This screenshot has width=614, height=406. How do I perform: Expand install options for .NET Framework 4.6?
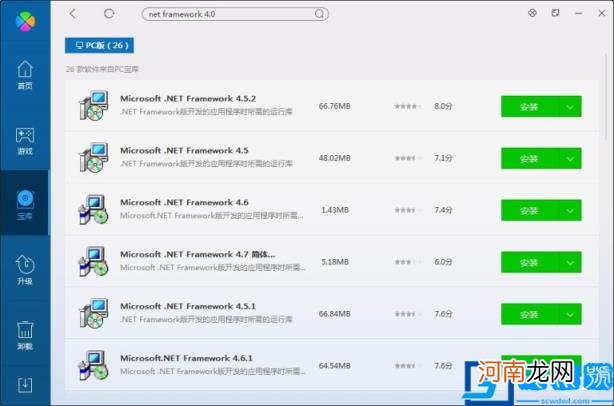570,211
